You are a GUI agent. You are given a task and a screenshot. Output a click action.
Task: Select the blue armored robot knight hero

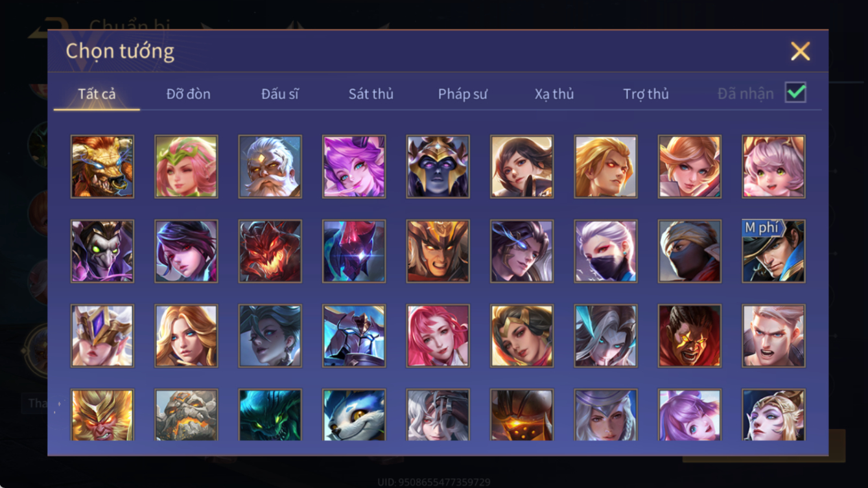pos(354,336)
